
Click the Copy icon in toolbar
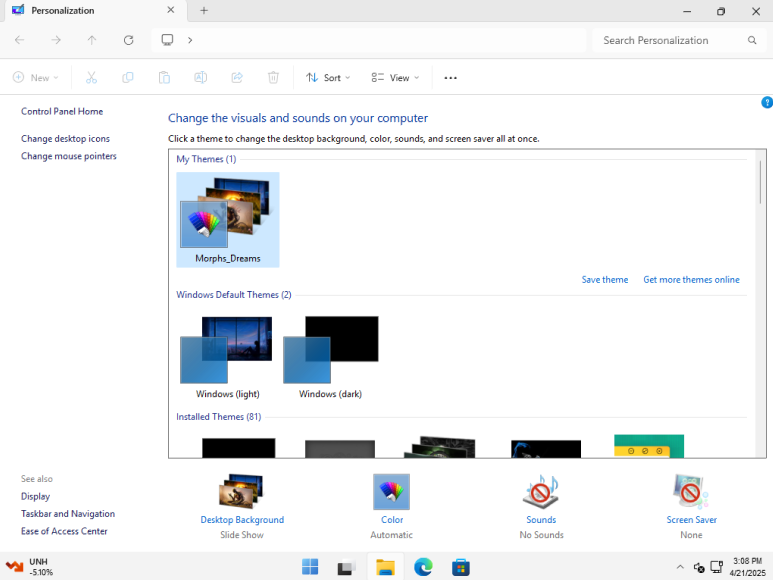coord(128,77)
